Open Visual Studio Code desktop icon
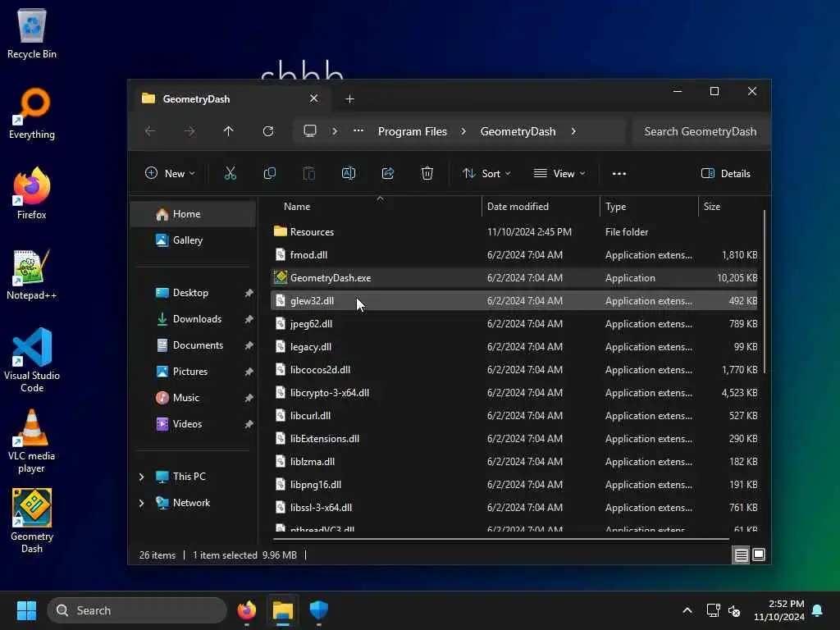 pyautogui.click(x=32, y=360)
